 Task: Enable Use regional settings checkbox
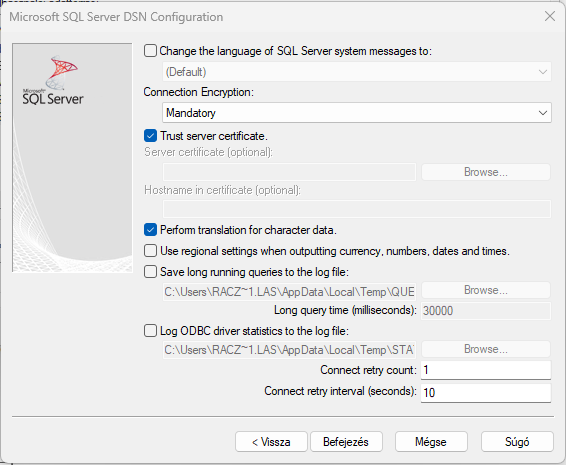tap(150, 251)
